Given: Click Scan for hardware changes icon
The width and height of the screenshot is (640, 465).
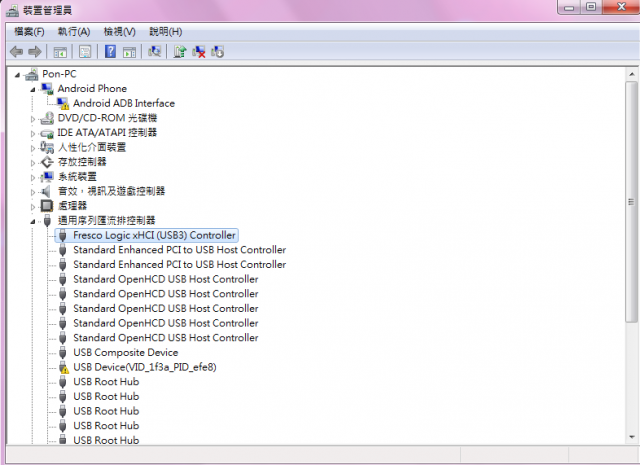Looking at the screenshot, I should [155, 51].
